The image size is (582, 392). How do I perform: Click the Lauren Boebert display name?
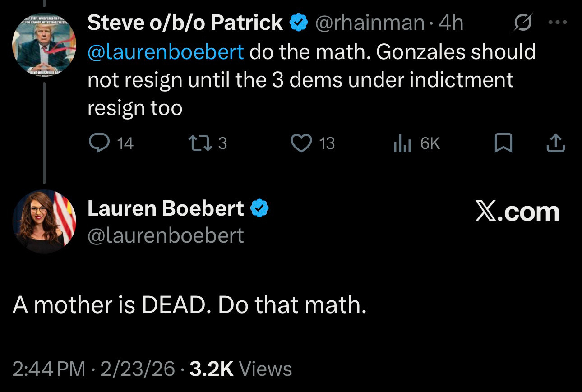pos(165,208)
